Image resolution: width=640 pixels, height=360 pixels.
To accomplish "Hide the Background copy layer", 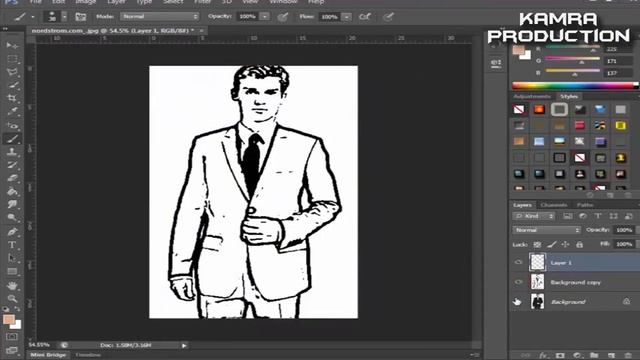I will [518, 282].
